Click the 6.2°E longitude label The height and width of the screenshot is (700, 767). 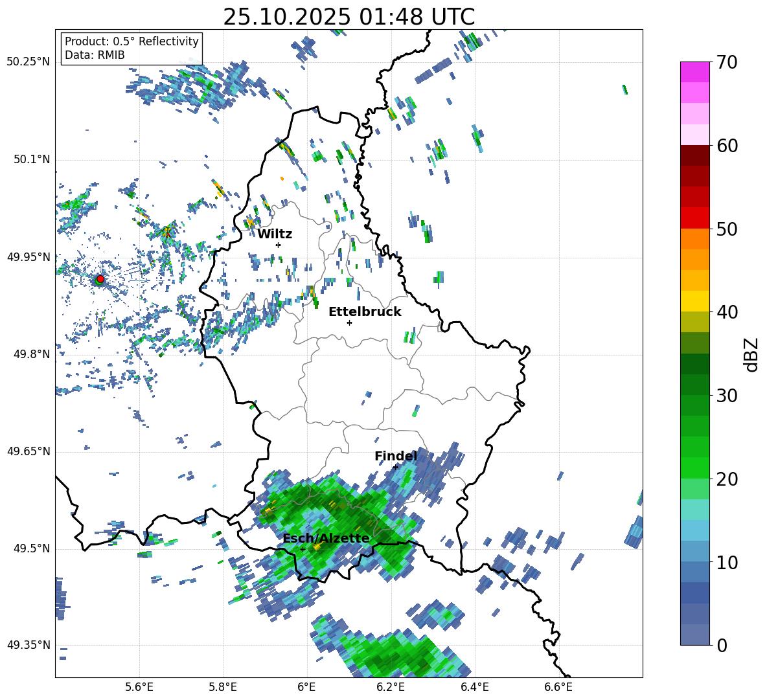[391, 687]
